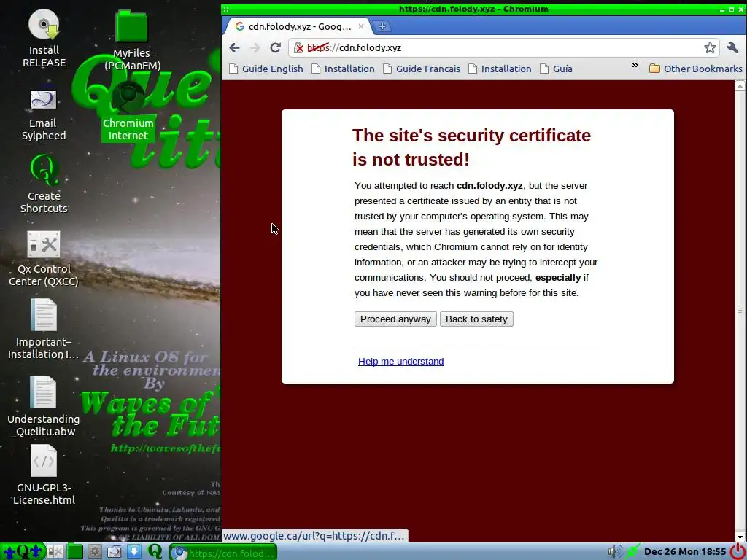This screenshot has height=560, width=747.
Task: Open the Quelitu Q start menu
Action: (x=23, y=551)
